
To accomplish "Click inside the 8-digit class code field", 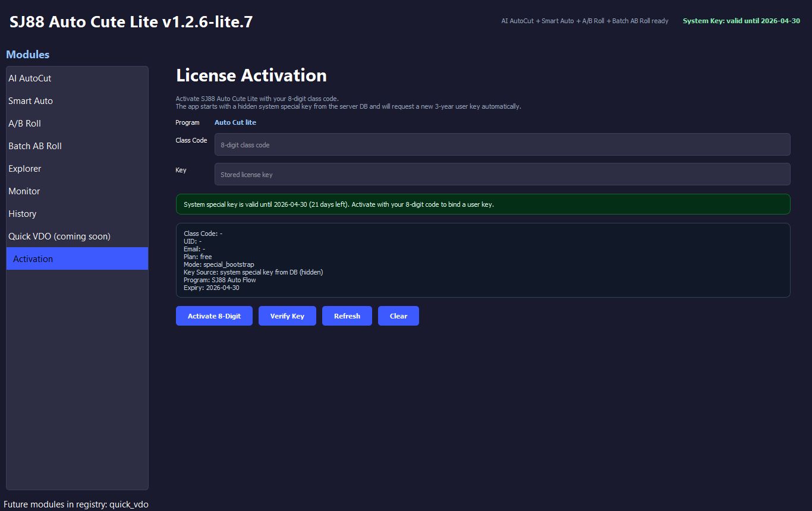I will coord(502,144).
